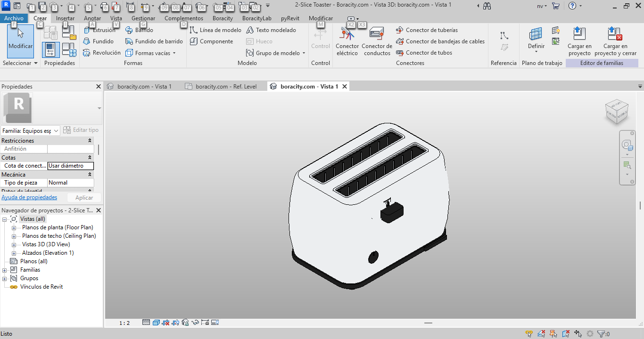Toggle the Propiedades palette button in ribbon

tap(51, 50)
